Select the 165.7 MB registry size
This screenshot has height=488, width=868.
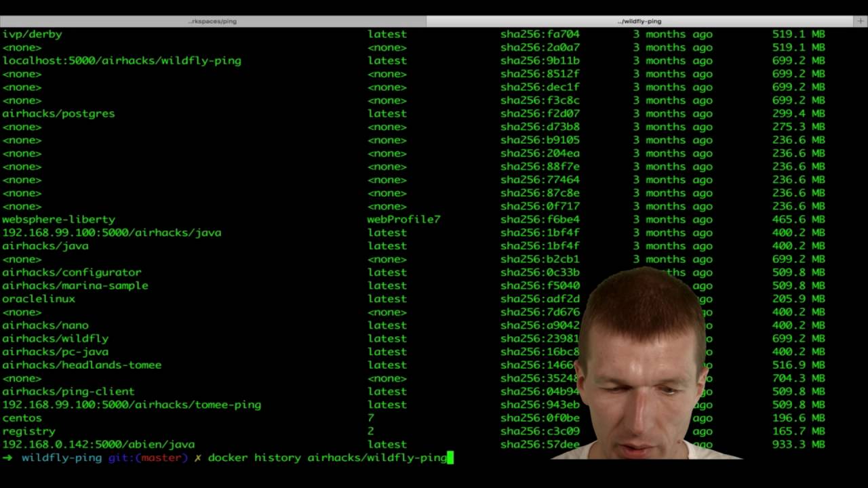[799, 430]
